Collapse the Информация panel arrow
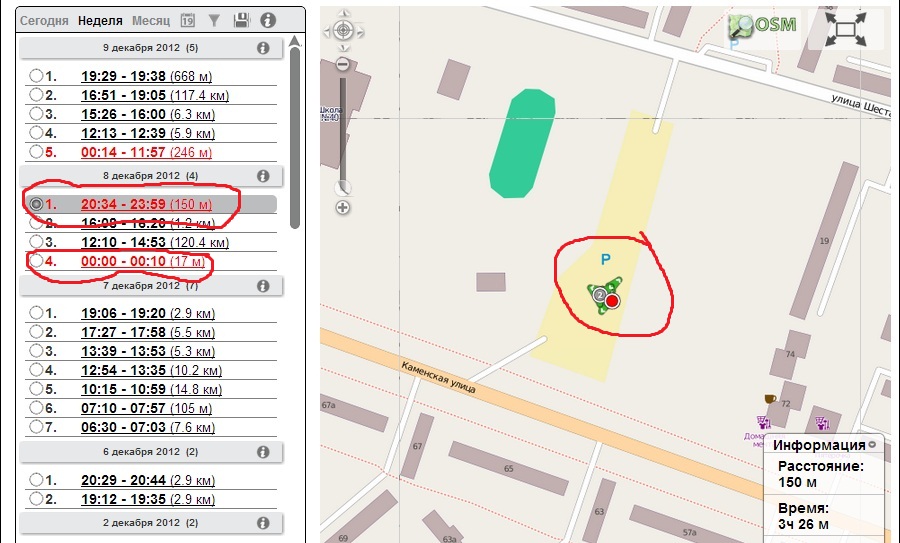900x543 pixels. pyautogui.click(x=872, y=445)
